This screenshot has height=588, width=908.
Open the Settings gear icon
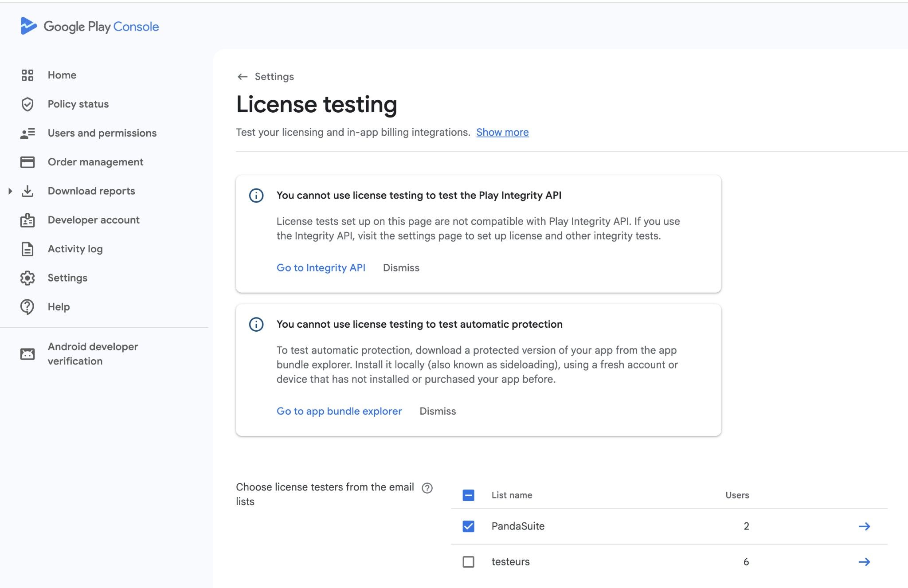[x=27, y=278]
